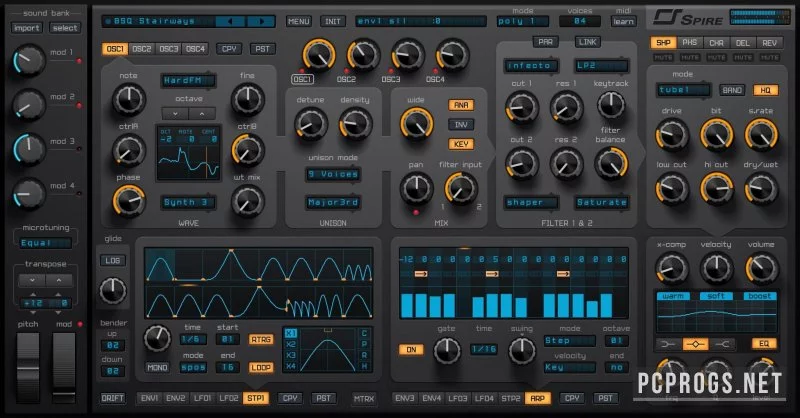The width and height of the screenshot is (800, 418).
Task: Select the low shelf EQ shape icon
Action: click(x=668, y=344)
